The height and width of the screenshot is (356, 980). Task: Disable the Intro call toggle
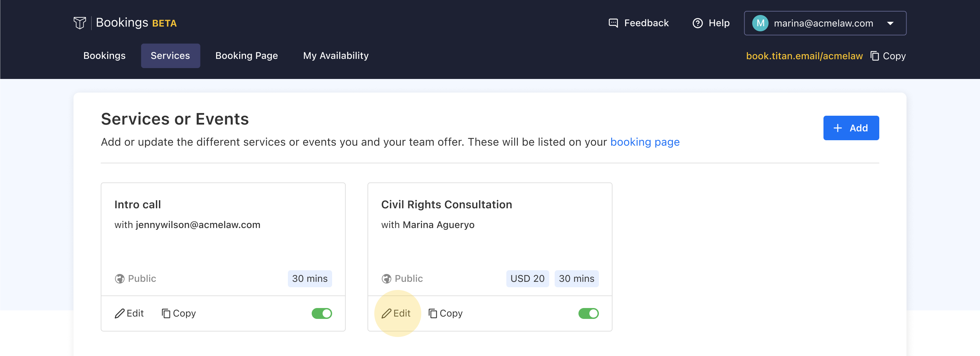click(322, 313)
